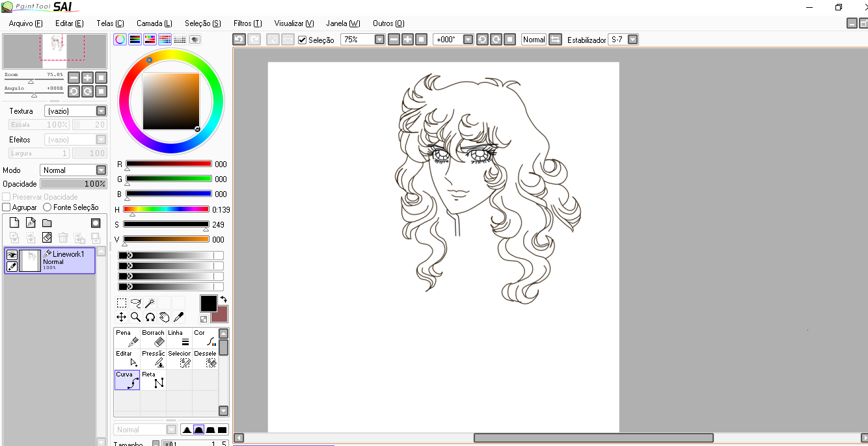868x446 pixels.
Task: Select the Editar edit tool
Action: [x=127, y=360]
